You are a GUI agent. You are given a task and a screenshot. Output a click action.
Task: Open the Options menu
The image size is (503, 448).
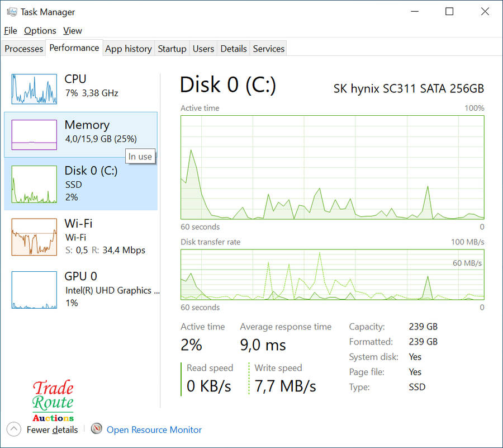40,31
